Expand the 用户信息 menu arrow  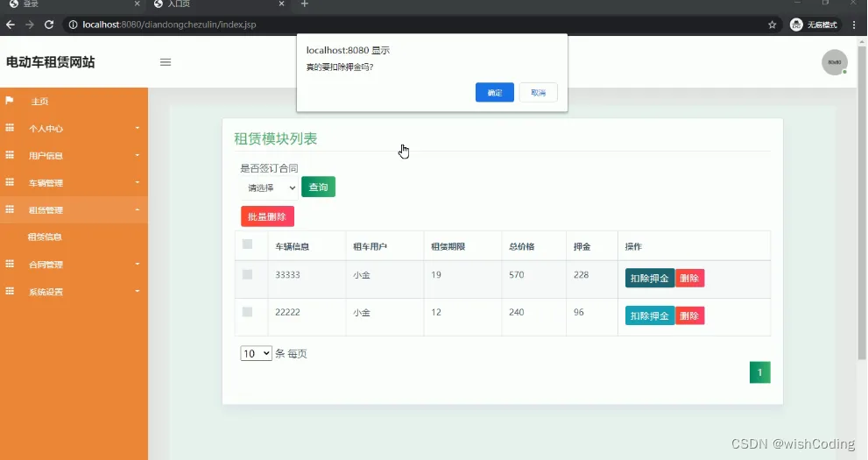138,155
